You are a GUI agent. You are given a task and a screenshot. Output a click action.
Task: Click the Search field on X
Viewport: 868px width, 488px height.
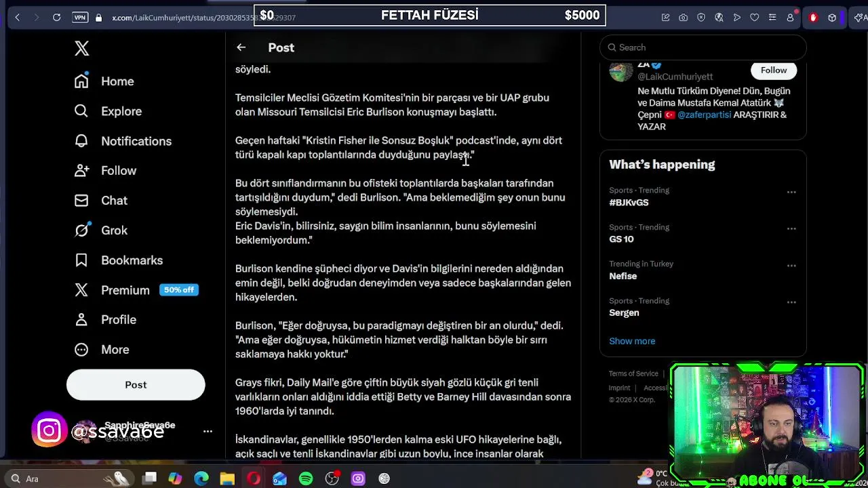(x=703, y=47)
